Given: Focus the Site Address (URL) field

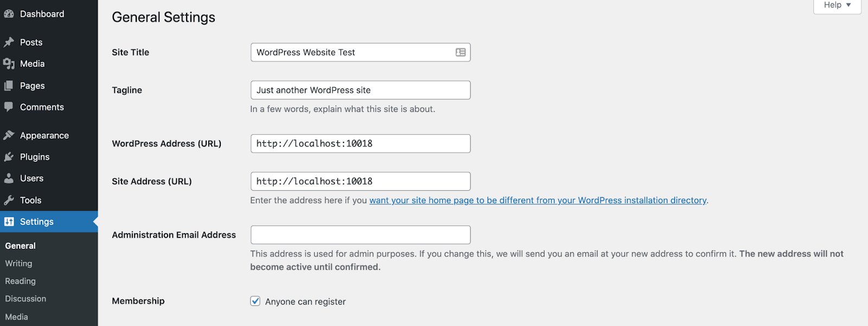Looking at the screenshot, I should click(x=360, y=181).
